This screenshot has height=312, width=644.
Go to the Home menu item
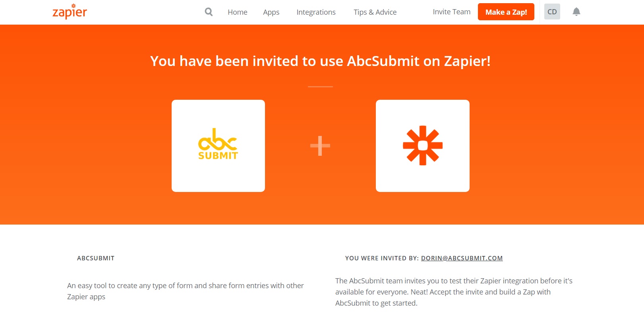238,12
